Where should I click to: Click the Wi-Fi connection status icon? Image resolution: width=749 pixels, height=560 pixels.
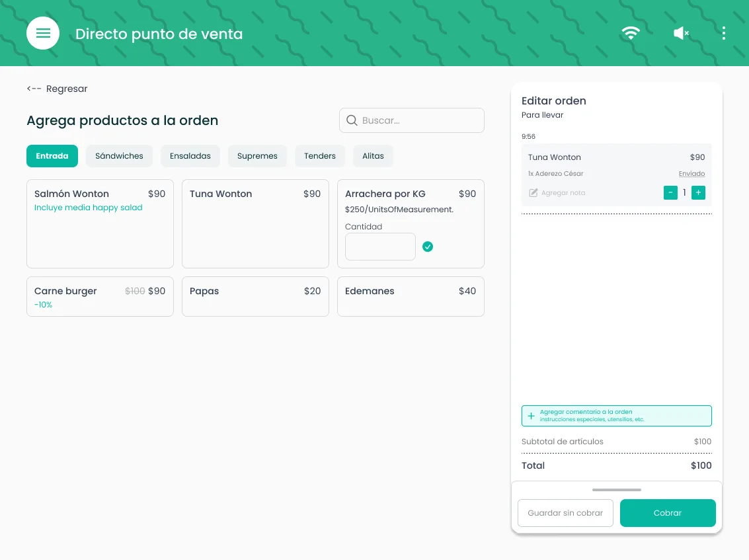tap(631, 33)
